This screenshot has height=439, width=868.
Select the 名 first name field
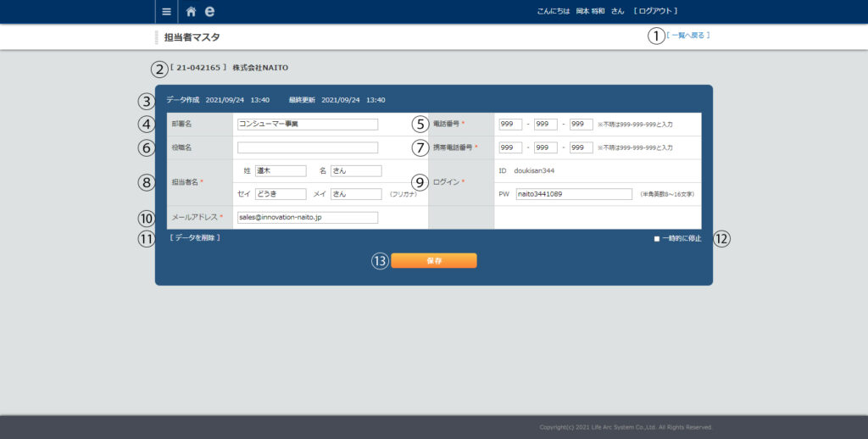(x=355, y=170)
